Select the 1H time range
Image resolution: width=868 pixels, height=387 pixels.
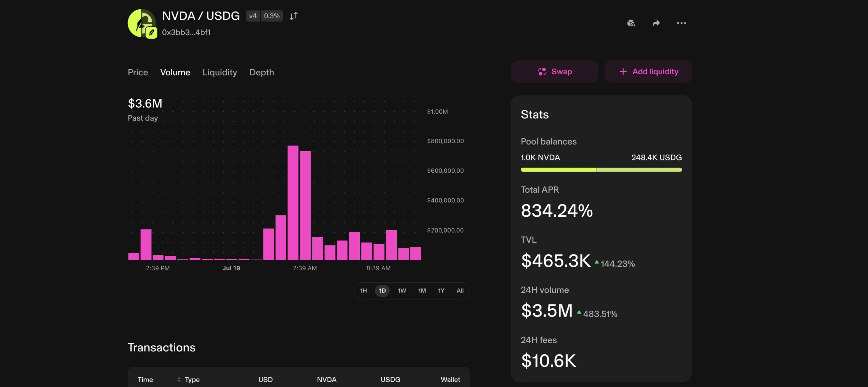point(363,291)
